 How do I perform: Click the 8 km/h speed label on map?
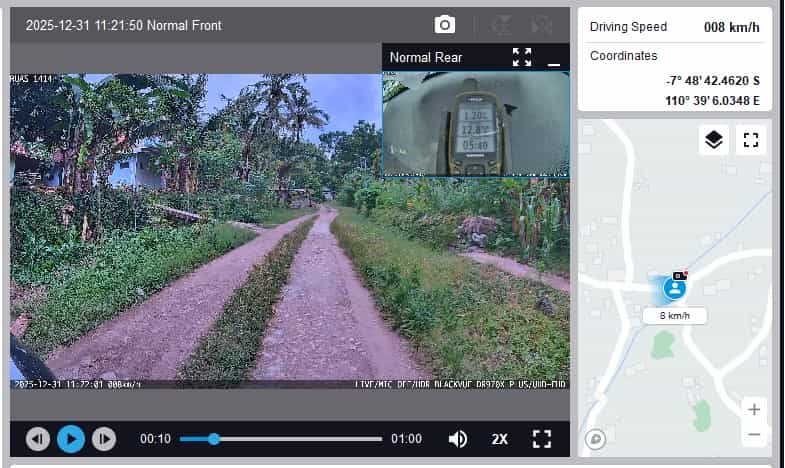click(x=675, y=316)
